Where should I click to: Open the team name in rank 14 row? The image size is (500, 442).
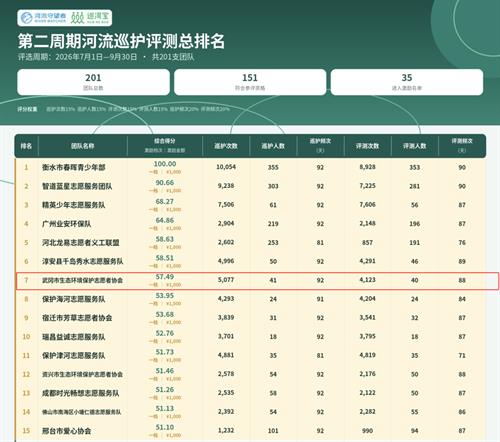point(82,412)
